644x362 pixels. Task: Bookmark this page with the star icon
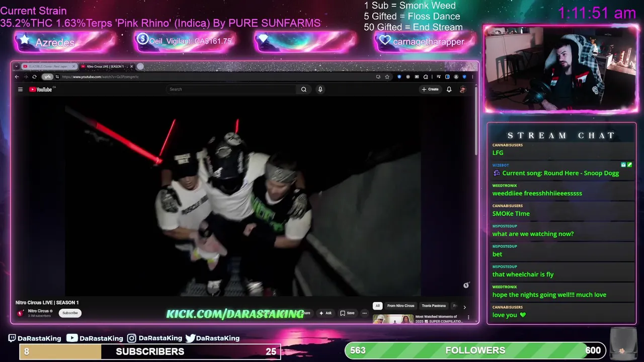click(x=387, y=77)
